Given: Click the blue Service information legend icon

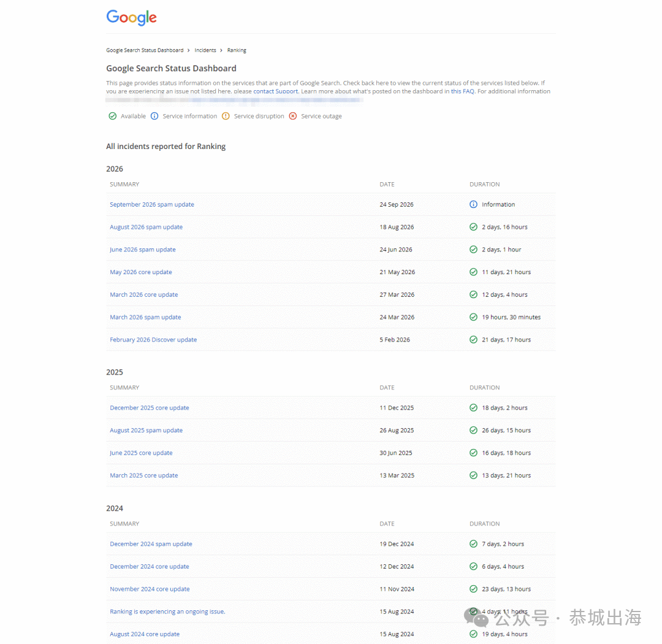Looking at the screenshot, I should click(154, 116).
